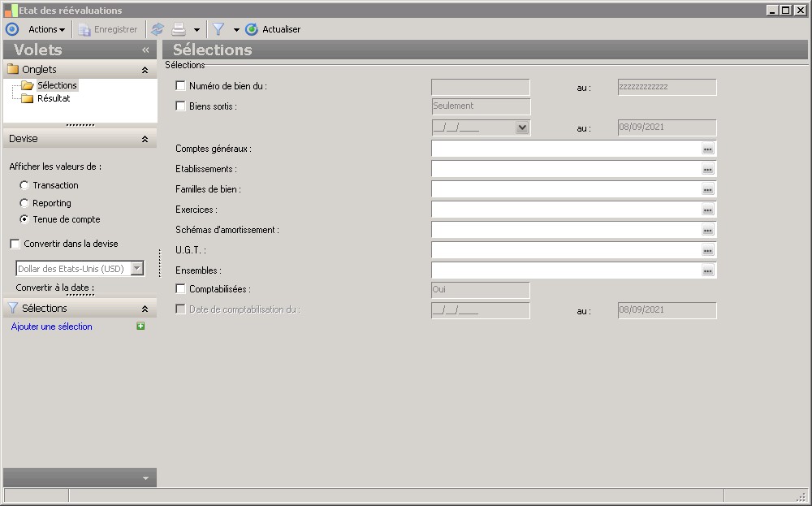
Task: Open the Exercices browse ellipsis button
Action: click(708, 210)
